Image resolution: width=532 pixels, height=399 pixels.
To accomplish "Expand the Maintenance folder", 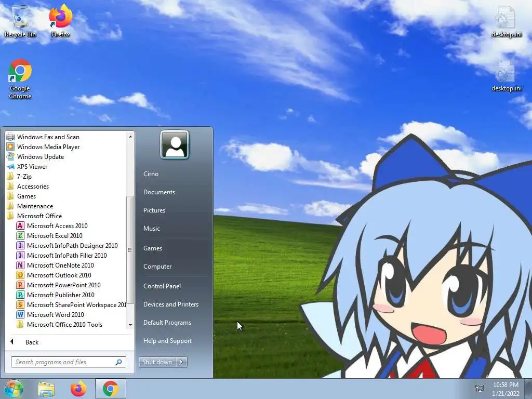I will click(x=30, y=206).
